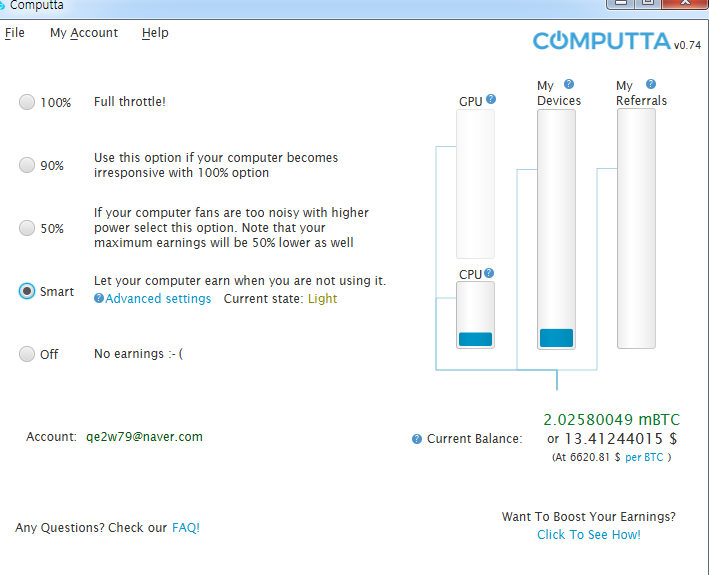This screenshot has height=575, width=709.
Task: Click the account email qe2w79@naver.com
Action: coord(144,437)
